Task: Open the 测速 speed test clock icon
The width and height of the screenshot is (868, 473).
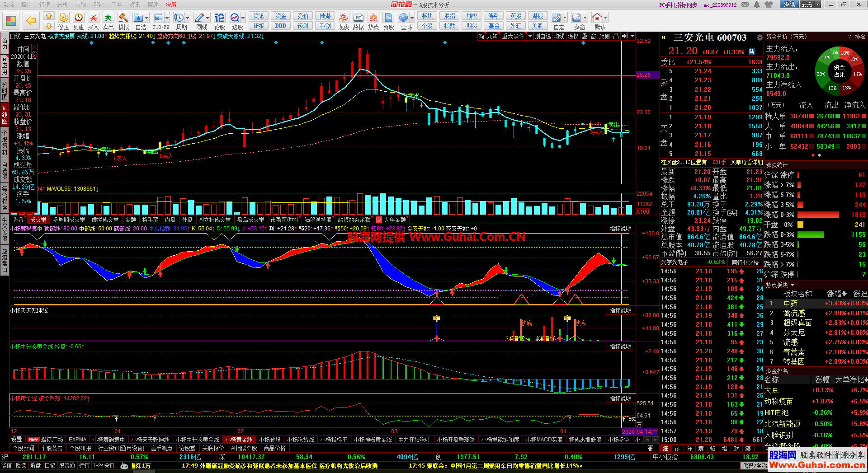Action: coord(79,21)
